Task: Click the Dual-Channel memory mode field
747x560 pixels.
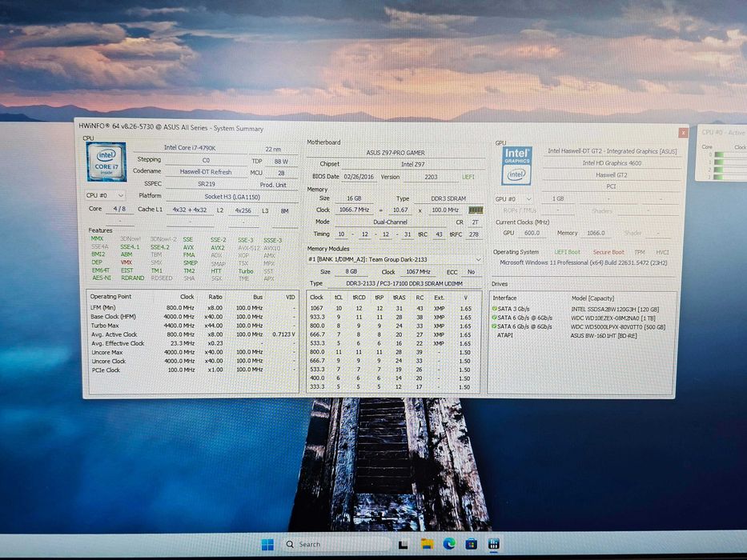Action: click(x=390, y=222)
